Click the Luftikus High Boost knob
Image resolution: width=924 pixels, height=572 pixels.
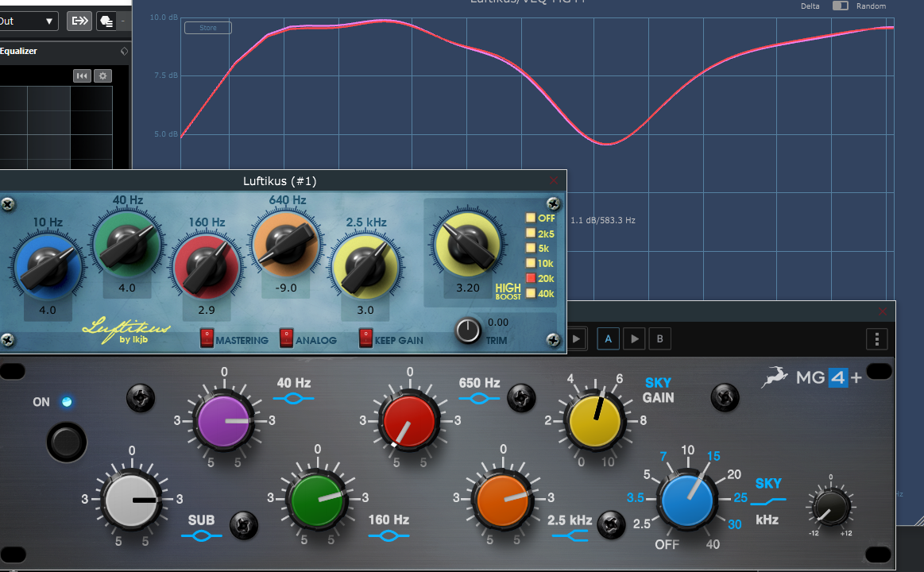468,244
